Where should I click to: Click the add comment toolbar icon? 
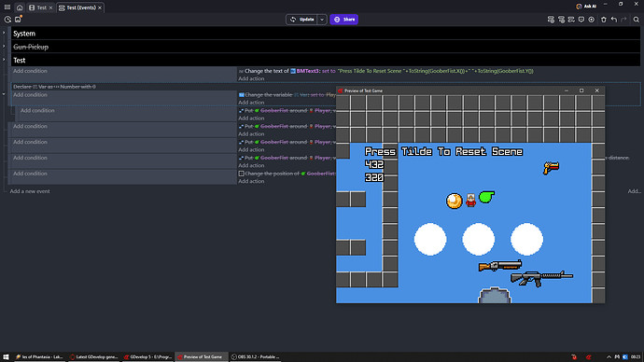581,20
